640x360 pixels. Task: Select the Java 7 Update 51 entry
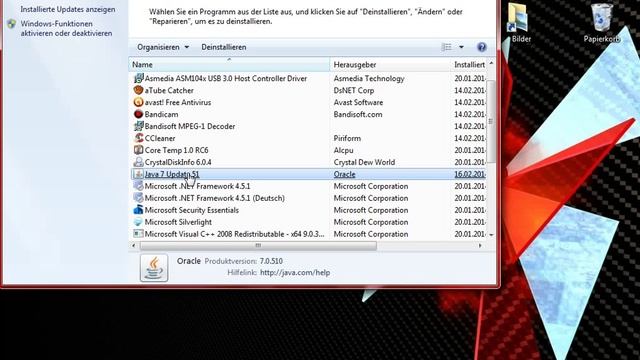[309, 174]
